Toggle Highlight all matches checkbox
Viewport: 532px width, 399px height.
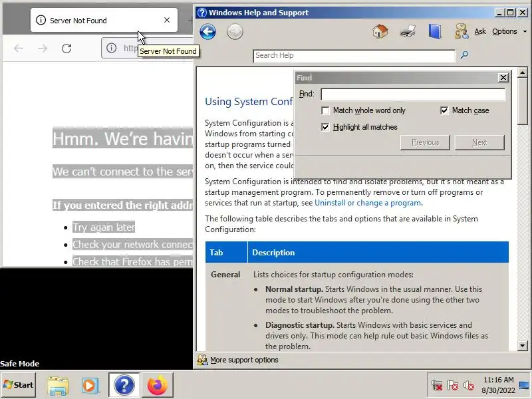click(x=325, y=127)
